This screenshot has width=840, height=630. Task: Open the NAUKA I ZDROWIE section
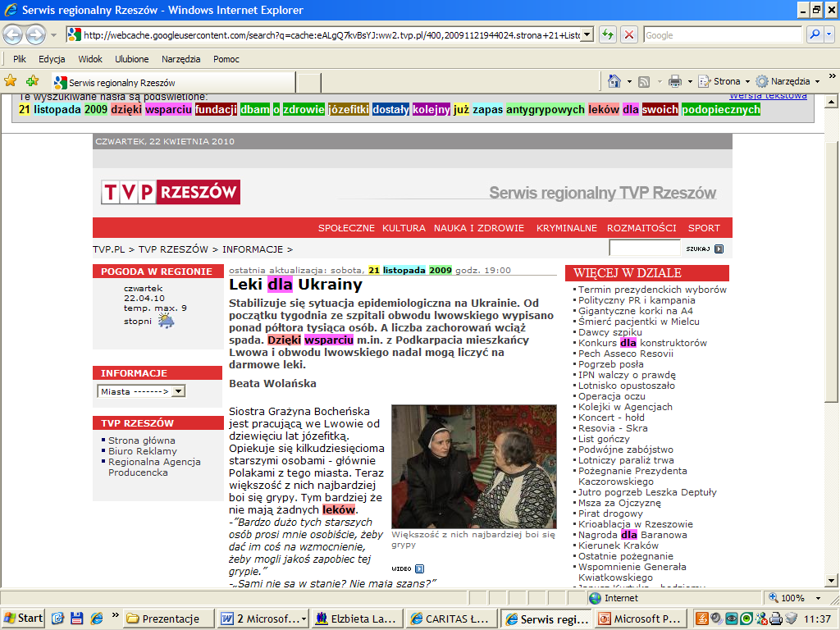479,228
